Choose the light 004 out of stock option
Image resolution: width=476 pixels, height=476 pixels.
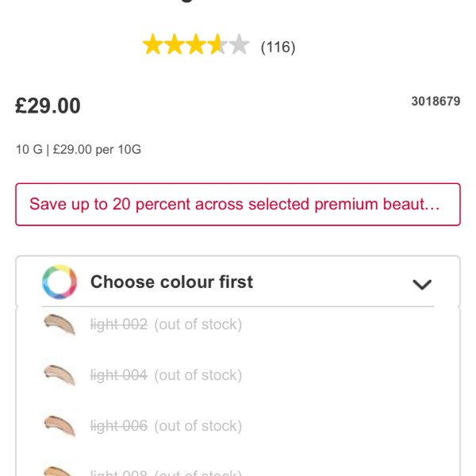pyautogui.click(x=166, y=375)
